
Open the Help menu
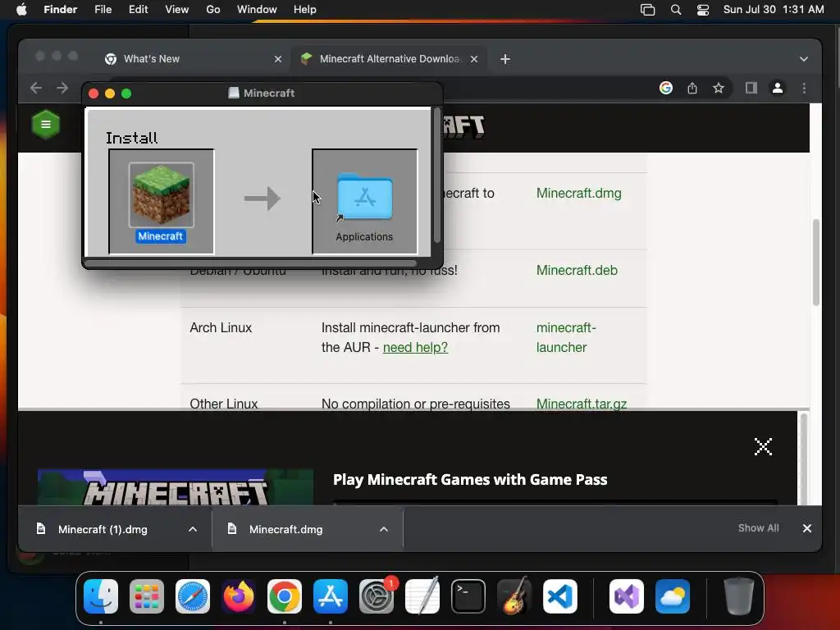[x=305, y=10]
